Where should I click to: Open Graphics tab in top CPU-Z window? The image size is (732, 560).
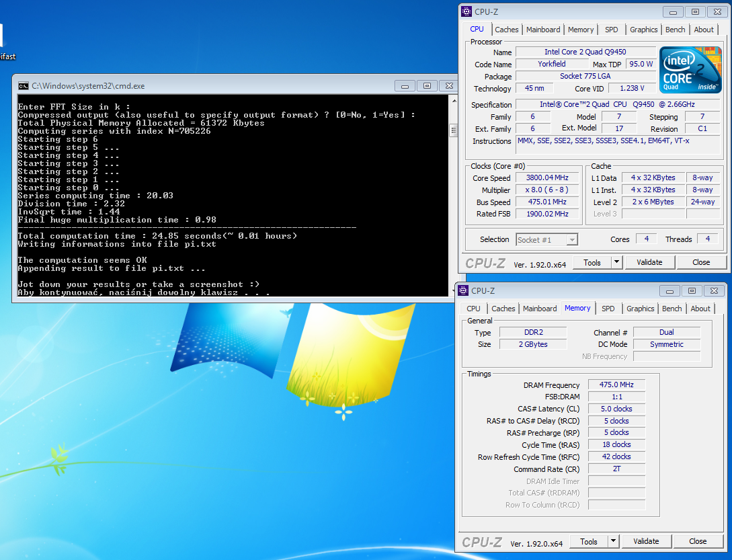click(x=643, y=30)
